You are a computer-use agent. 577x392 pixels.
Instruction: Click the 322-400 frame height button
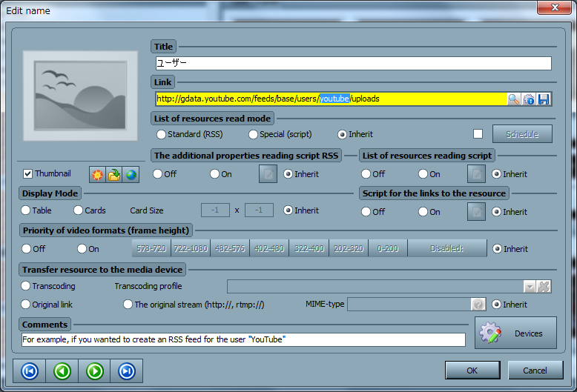click(x=309, y=248)
